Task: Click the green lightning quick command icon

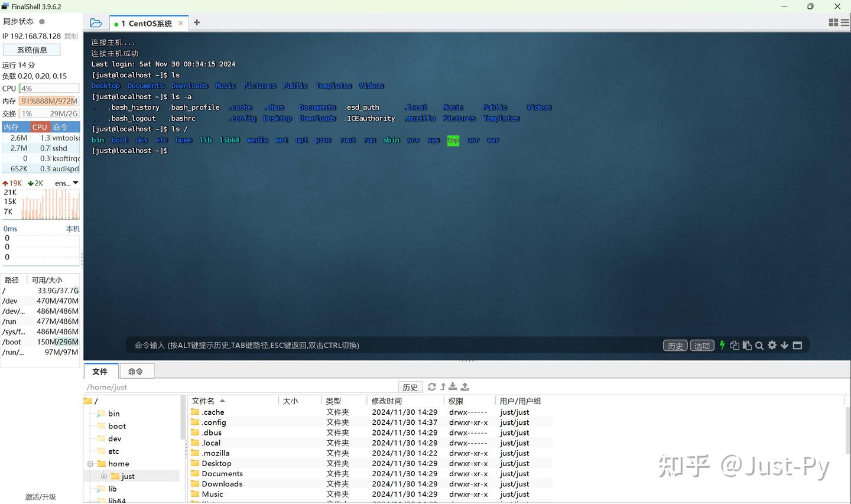Action: [x=722, y=345]
